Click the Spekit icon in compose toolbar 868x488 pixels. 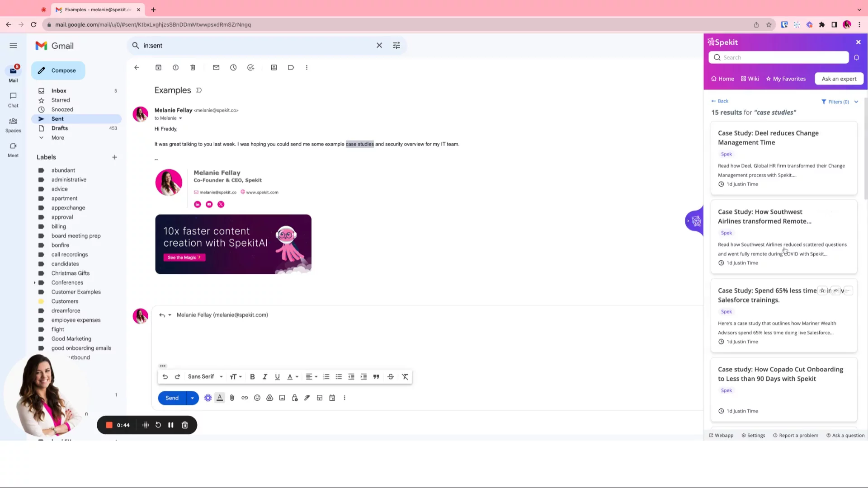[x=208, y=398]
